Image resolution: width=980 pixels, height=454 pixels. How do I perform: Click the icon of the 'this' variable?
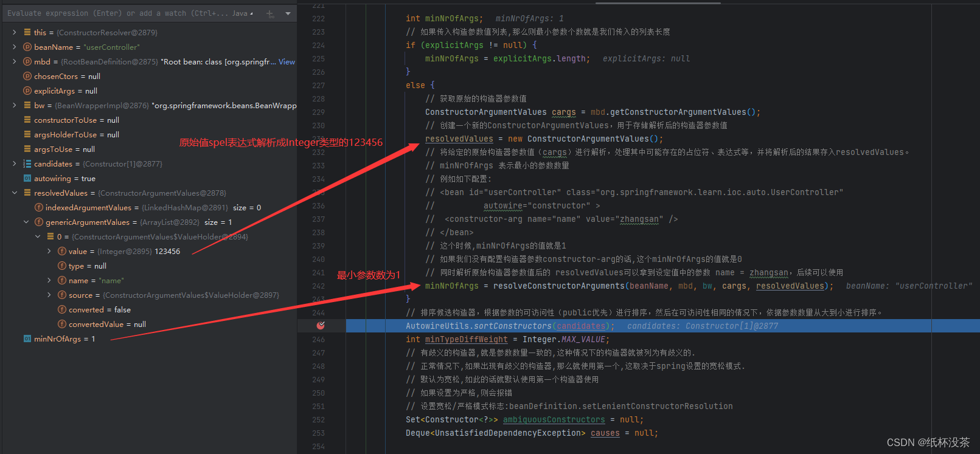[27, 32]
